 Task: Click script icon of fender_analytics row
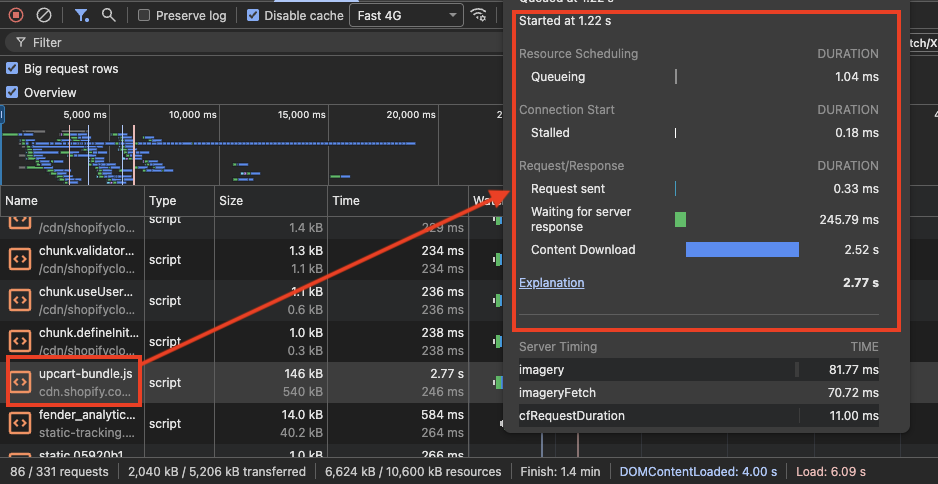click(x=20, y=422)
